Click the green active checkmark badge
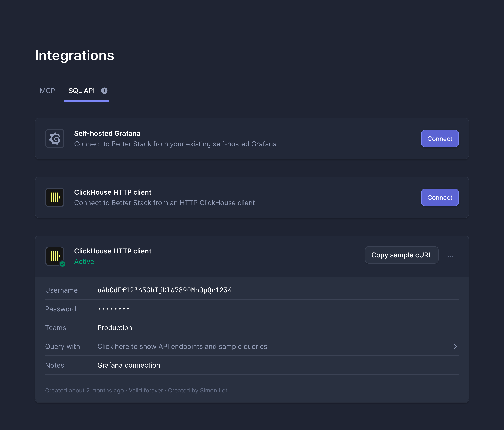This screenshot has width=504, height=430. tap(63, 264)
